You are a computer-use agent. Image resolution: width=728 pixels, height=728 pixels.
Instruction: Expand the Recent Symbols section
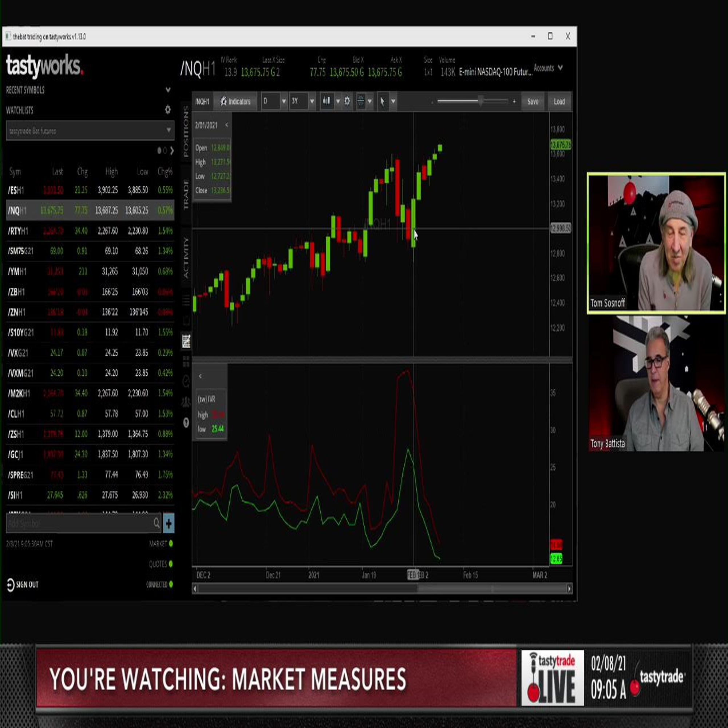click(x=168, y=90)
